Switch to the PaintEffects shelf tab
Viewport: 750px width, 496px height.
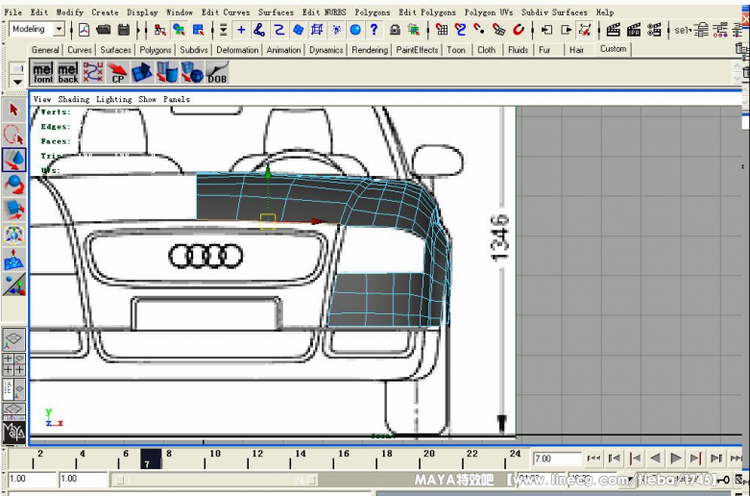(417, 50)
